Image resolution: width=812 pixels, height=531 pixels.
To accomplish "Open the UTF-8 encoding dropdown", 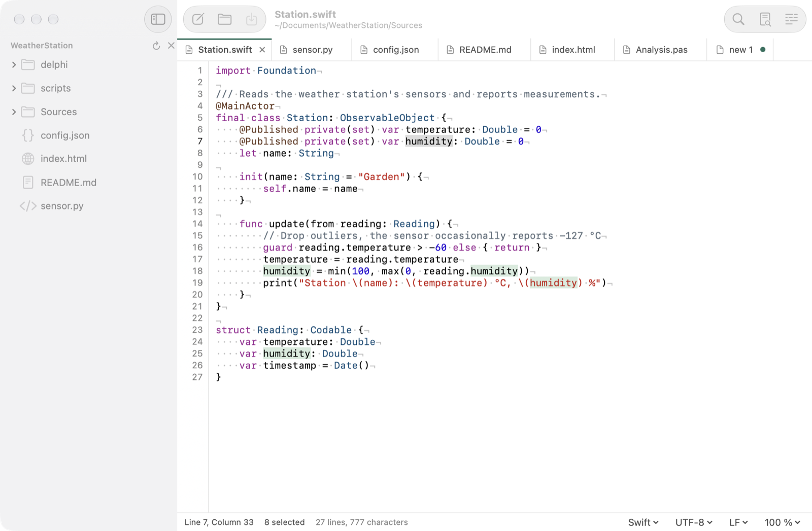I will pyautogui.click(x=694, y=522).
